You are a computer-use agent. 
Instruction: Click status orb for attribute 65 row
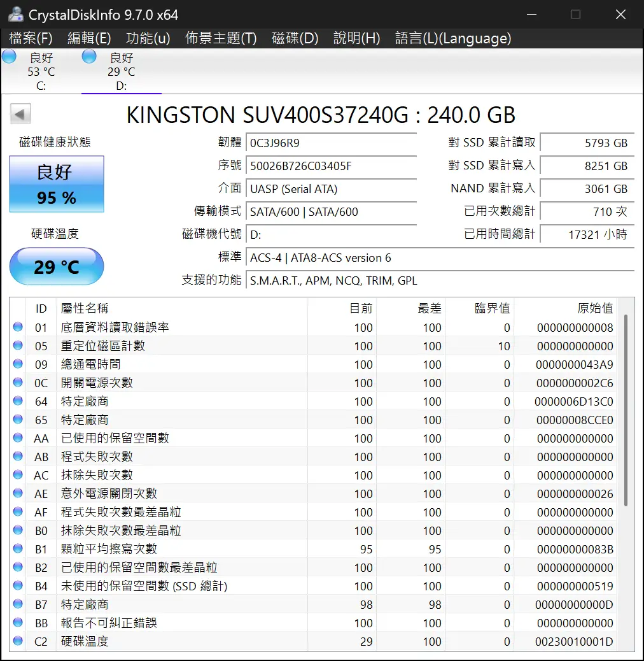[x=18, y=419]
